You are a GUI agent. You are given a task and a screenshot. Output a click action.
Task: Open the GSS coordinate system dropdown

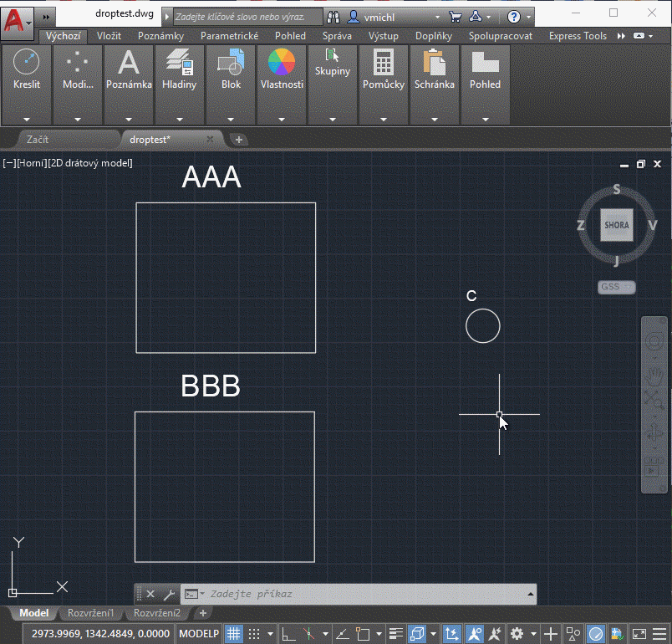pos(616,287)
